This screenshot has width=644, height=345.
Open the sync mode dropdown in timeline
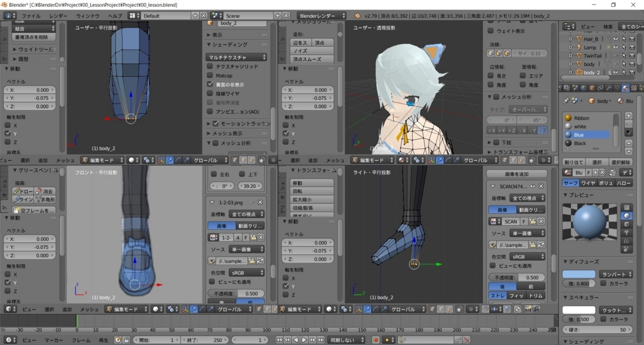coord(347,340)
